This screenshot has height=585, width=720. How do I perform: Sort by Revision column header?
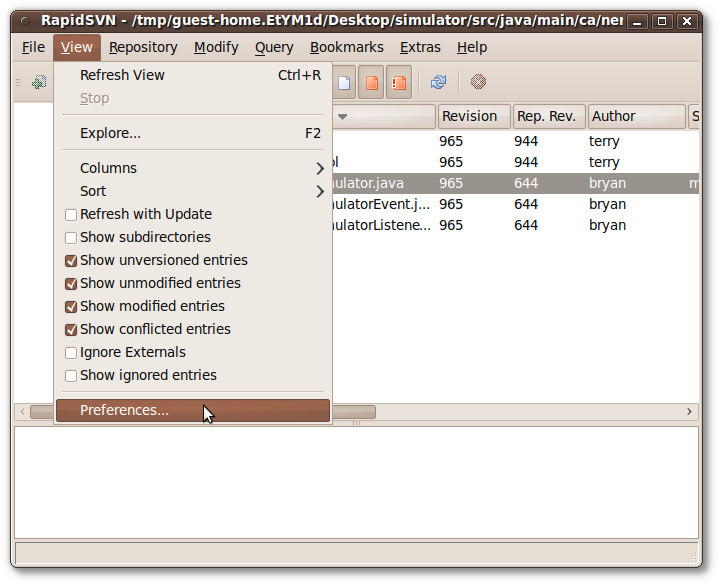474,116
